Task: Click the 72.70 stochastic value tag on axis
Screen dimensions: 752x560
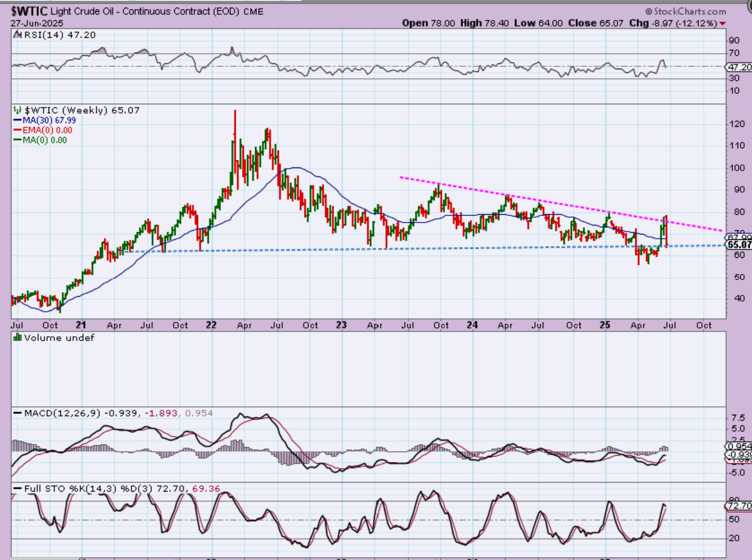Action: click(x=738, y=506)
